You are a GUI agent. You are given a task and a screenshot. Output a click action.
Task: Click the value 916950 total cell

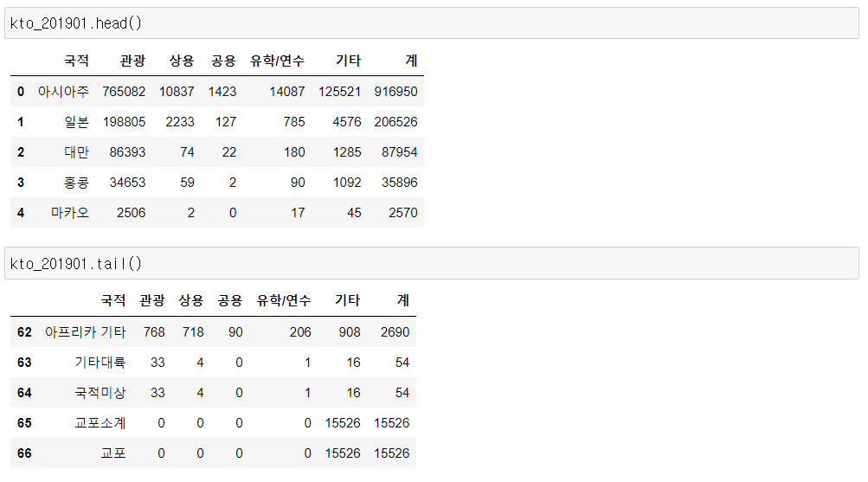coord(395,92)
